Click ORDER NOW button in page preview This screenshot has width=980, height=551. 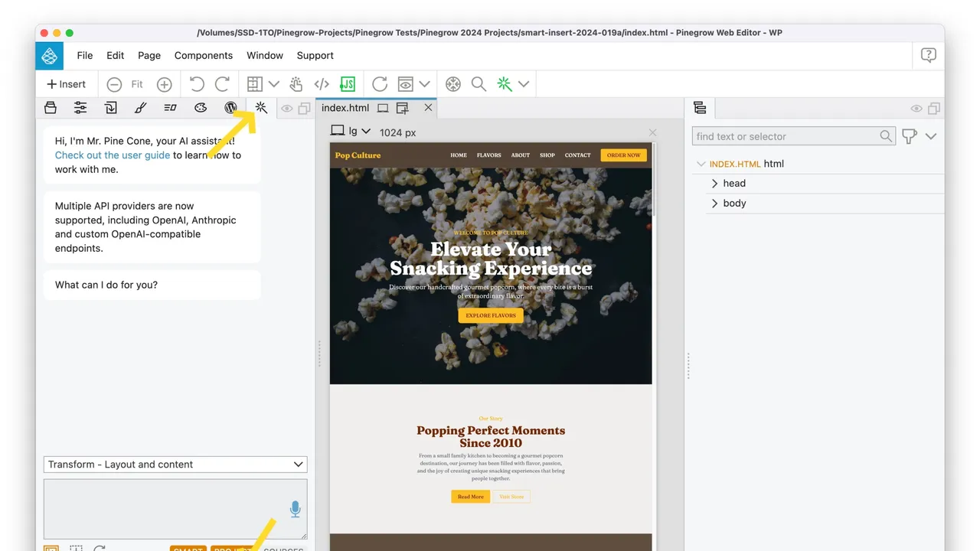tap(623, 155)
